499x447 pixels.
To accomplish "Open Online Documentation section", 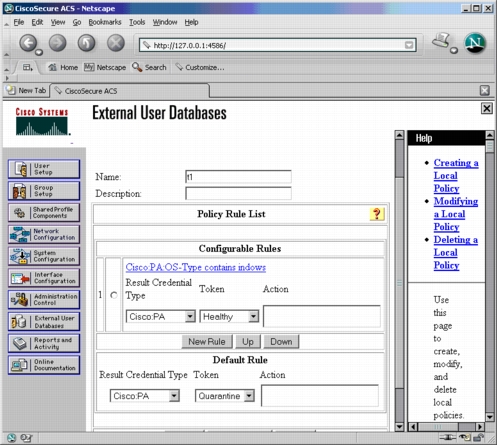I will [44, 365].
